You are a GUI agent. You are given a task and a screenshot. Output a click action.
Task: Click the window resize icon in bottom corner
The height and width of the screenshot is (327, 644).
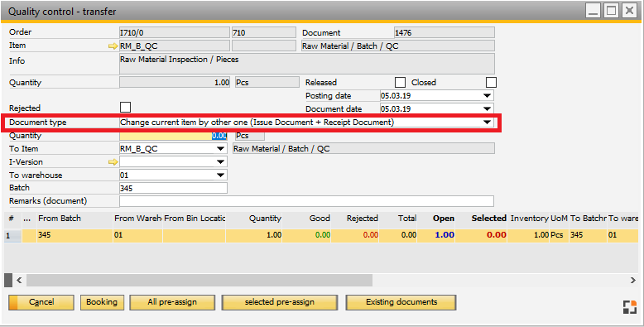click(x=630, y=307)
